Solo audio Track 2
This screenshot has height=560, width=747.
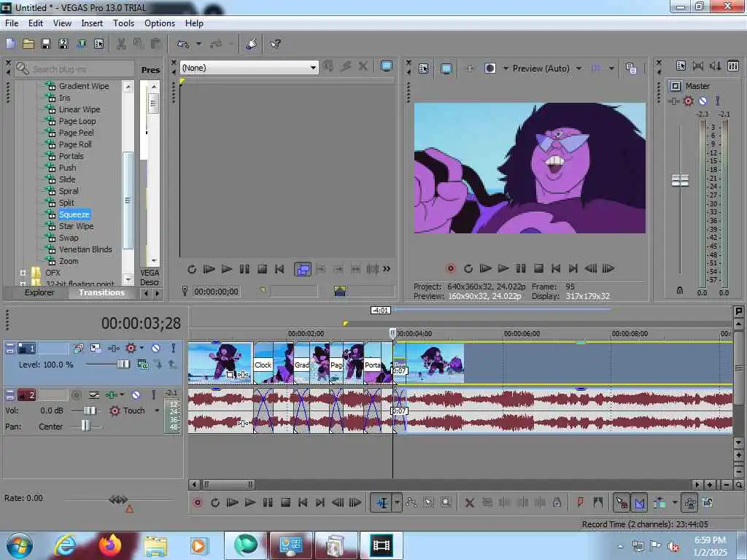click(x=153, y=394)
